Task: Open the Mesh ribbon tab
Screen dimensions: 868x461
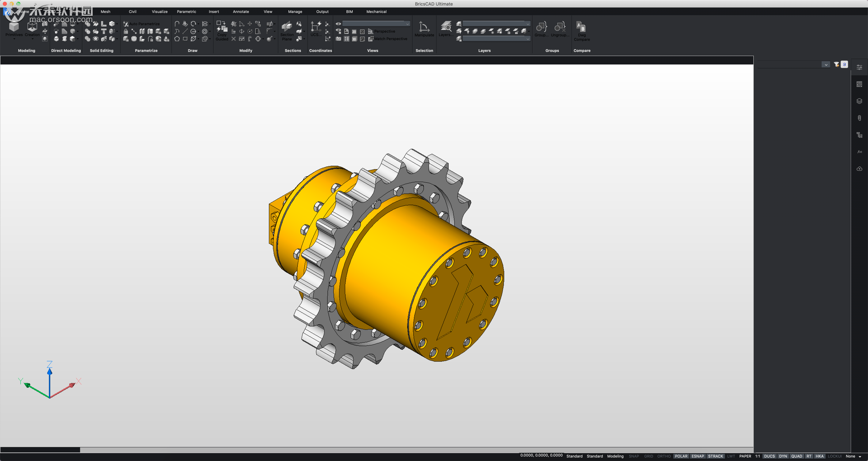Action: coord(105,12)
